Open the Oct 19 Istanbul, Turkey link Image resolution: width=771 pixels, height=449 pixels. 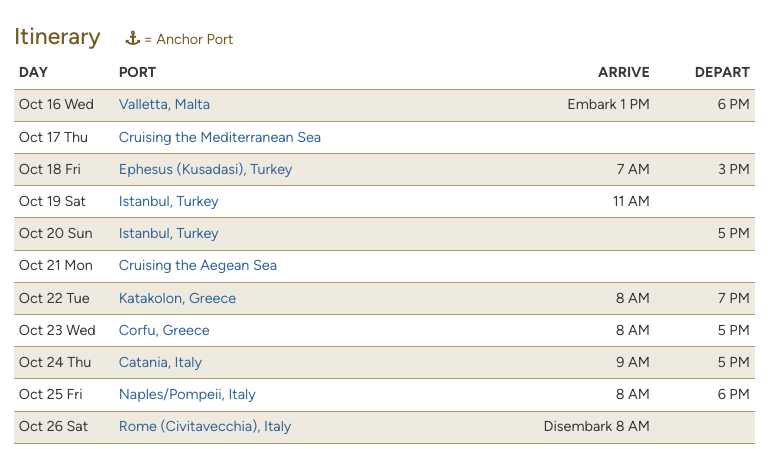click(168, 201)
